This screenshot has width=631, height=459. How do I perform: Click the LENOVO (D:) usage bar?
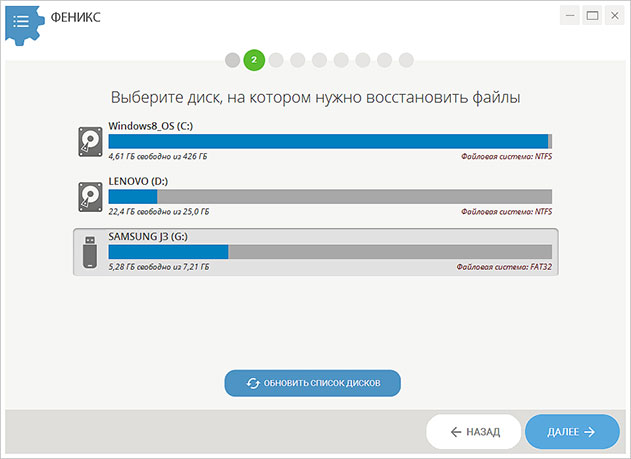330,197
